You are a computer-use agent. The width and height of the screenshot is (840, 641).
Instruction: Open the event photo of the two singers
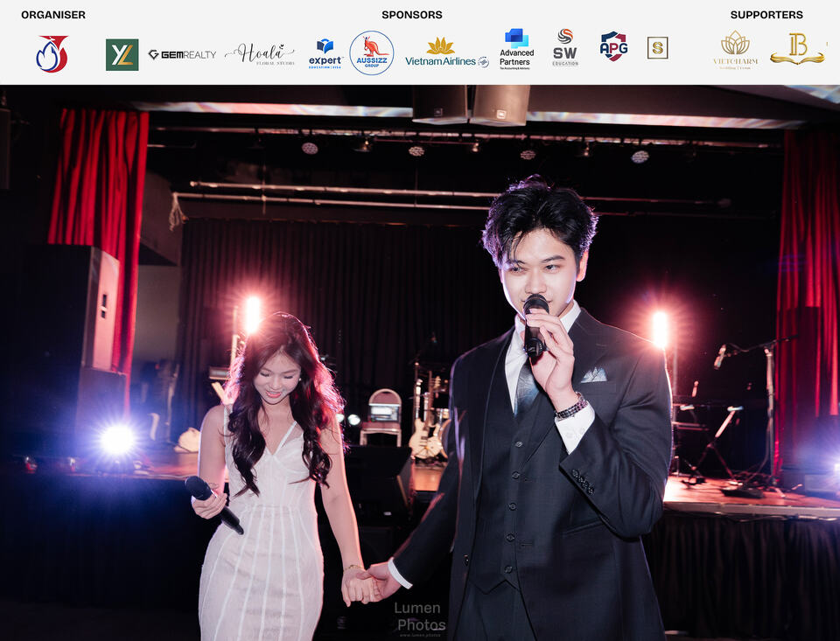[420, 363]
